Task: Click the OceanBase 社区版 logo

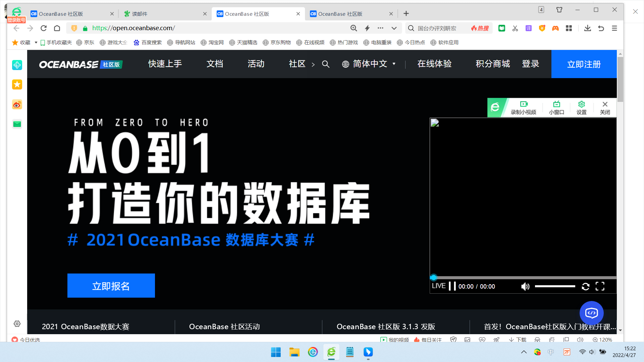Action: click(x=80, y=64)
